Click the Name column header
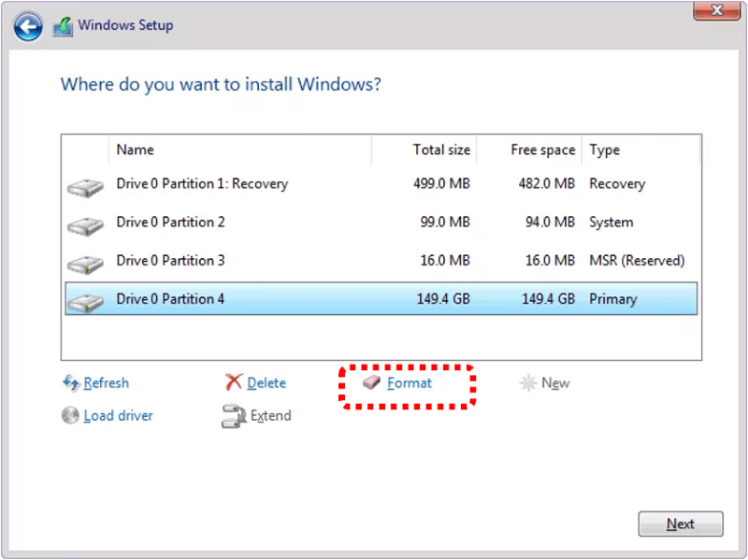 click(136, 150)
